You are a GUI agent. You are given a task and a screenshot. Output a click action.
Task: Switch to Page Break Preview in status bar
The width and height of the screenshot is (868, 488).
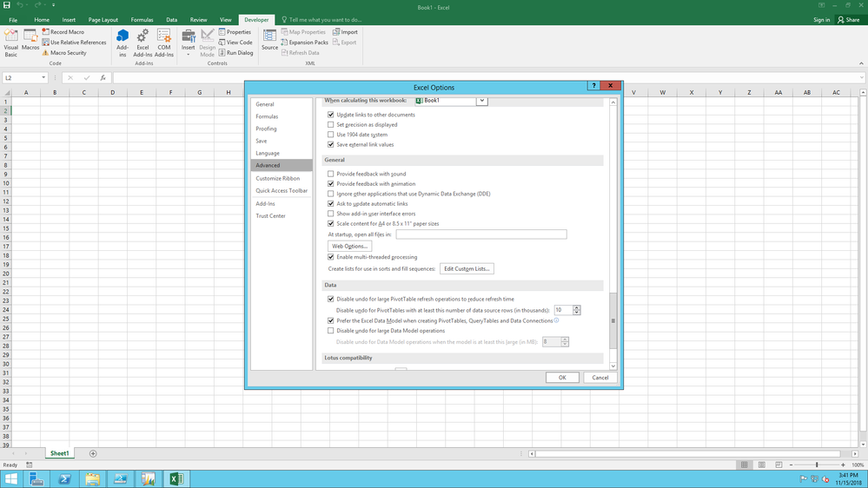coord(779,465)
